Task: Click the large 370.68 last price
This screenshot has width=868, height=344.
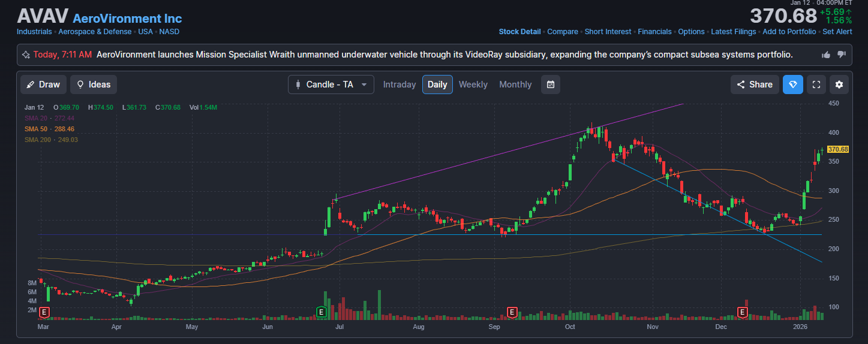Action: 783,16
